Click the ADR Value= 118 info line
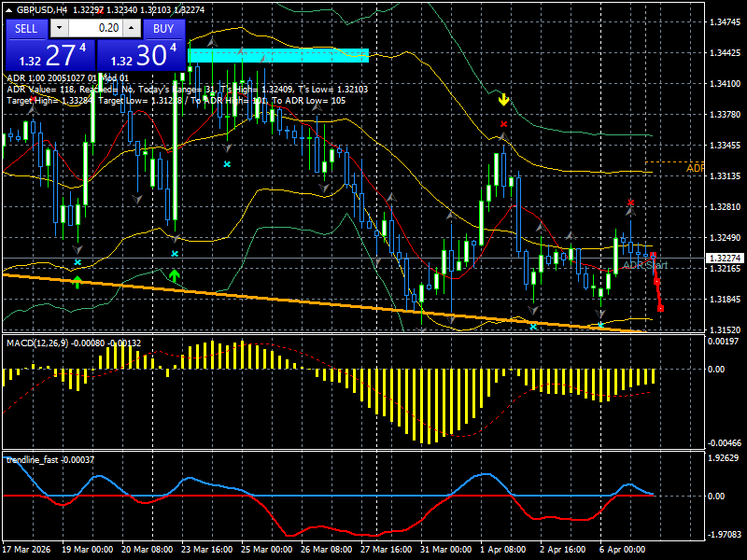 point(188,90)
